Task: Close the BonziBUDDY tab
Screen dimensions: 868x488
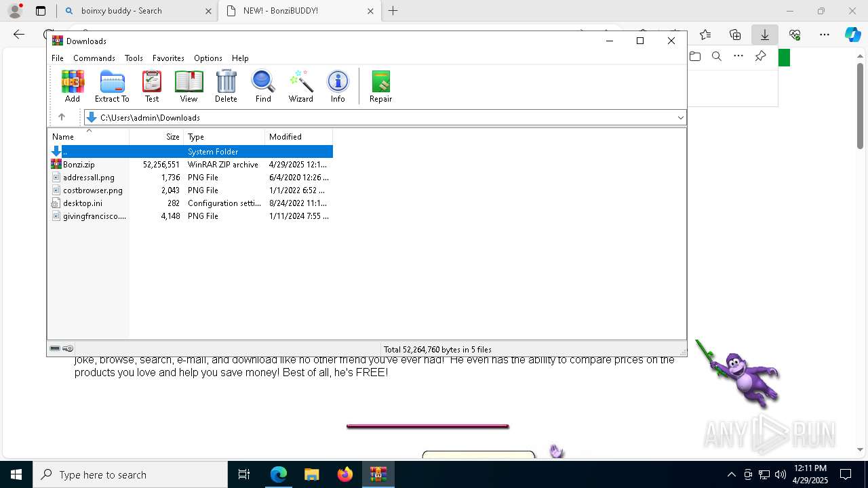Action: 370,11
